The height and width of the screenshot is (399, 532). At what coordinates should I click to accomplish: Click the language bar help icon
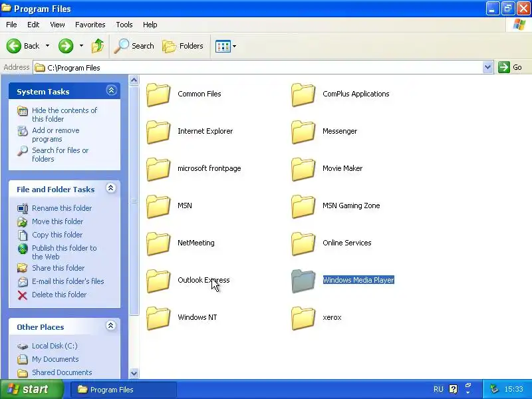[x=454, y=389]
